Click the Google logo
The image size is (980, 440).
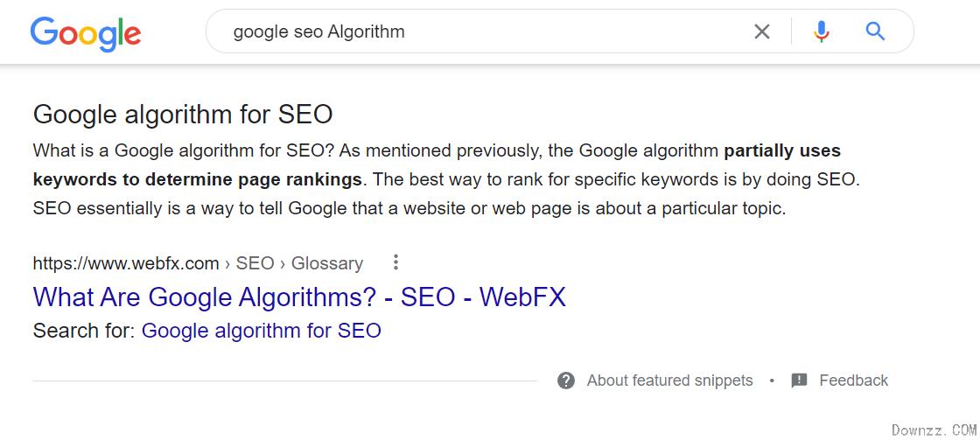coord(86,33)
